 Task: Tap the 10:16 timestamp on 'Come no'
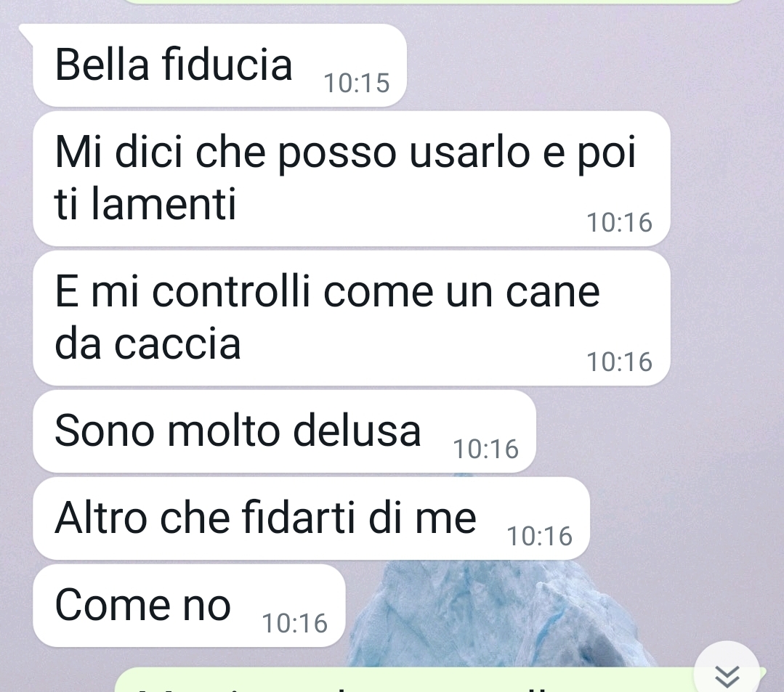point(294,623)
